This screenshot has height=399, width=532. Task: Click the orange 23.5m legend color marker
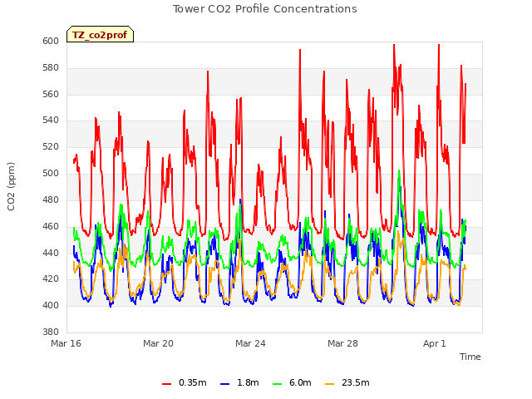click(x=329, y=384)
